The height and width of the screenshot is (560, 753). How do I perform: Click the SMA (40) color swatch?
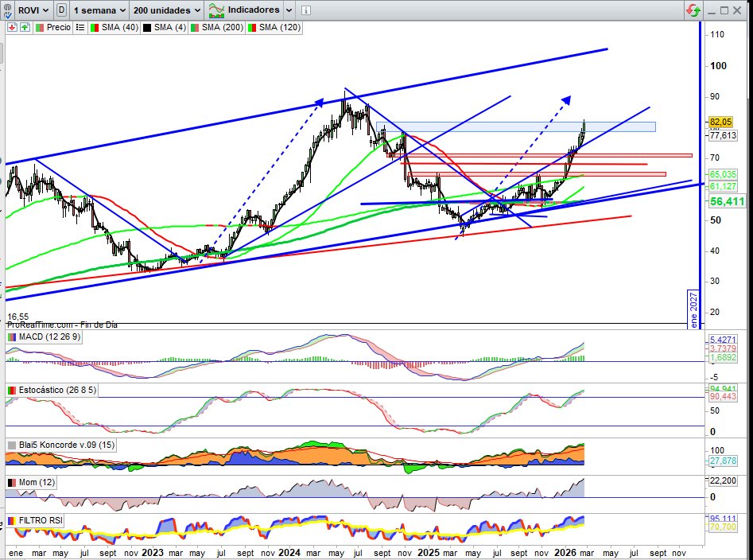coord(95,28)
